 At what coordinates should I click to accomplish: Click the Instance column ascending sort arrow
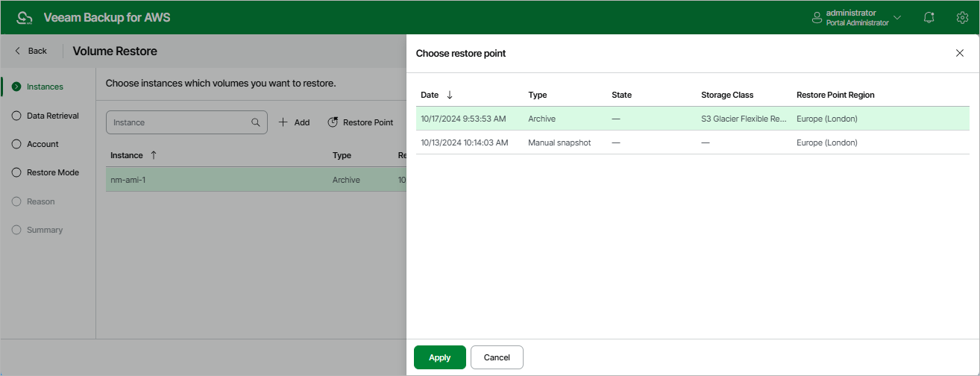154,155
